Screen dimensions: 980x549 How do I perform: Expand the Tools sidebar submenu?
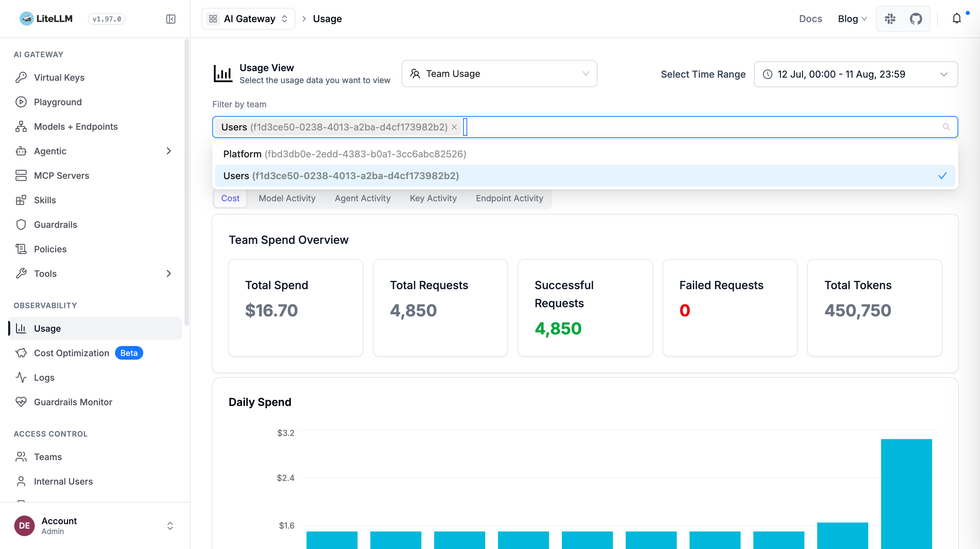click(169, 274)
